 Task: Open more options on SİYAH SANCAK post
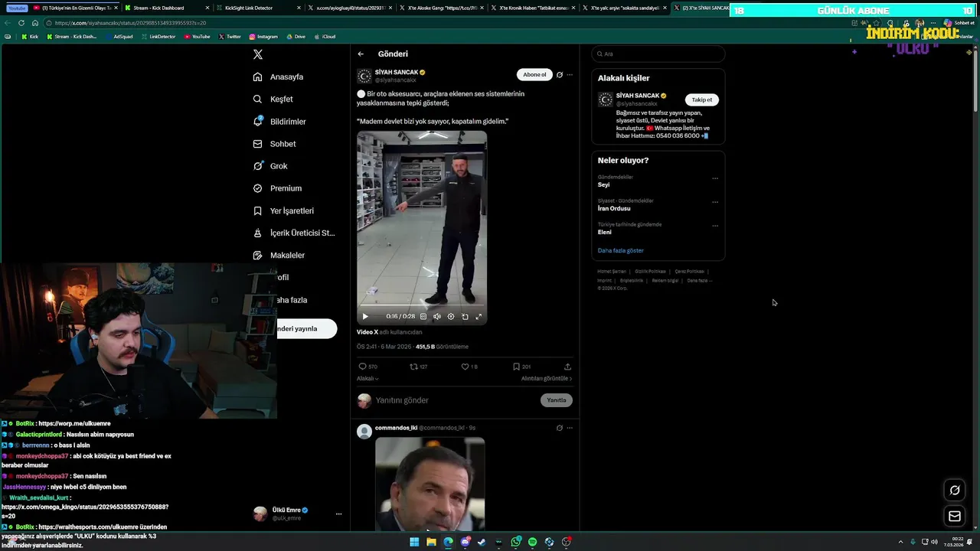point(570,75)
